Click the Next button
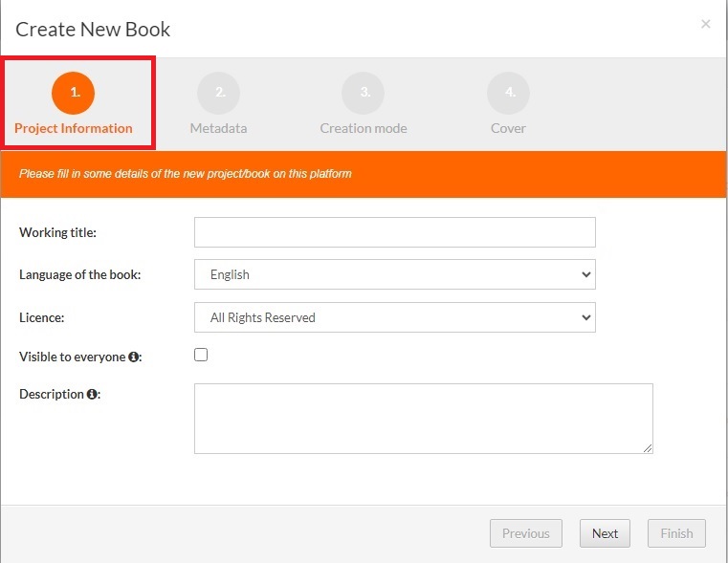 click(605, 533)
